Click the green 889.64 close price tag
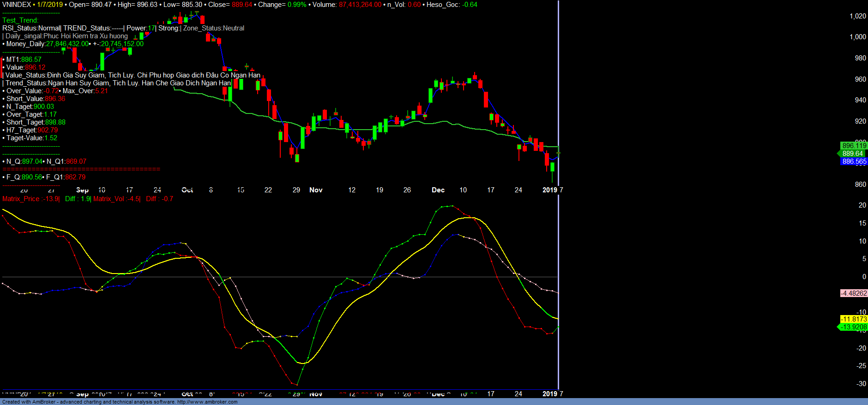 coord(852,154)
